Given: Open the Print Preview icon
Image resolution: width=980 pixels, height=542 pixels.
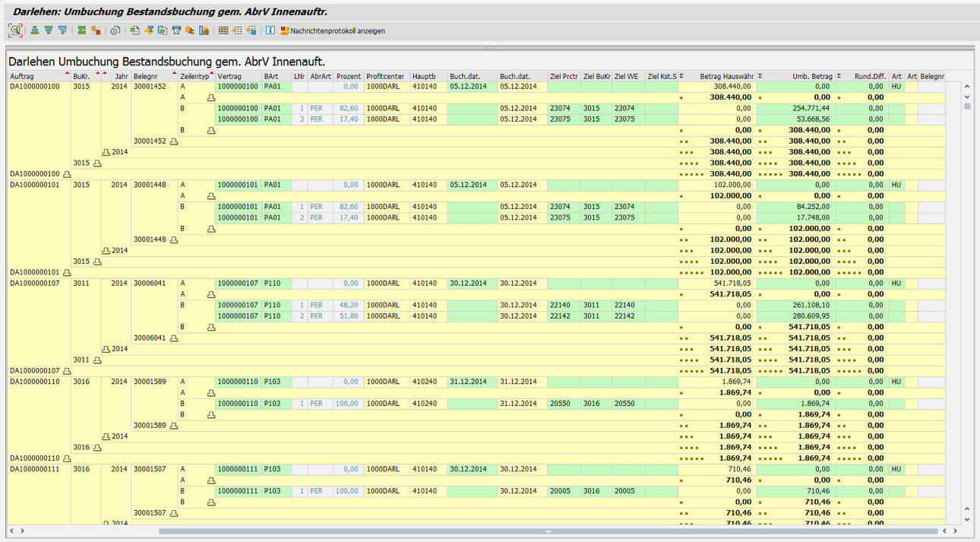Looking at the screenshot, I should coord(115,30).
